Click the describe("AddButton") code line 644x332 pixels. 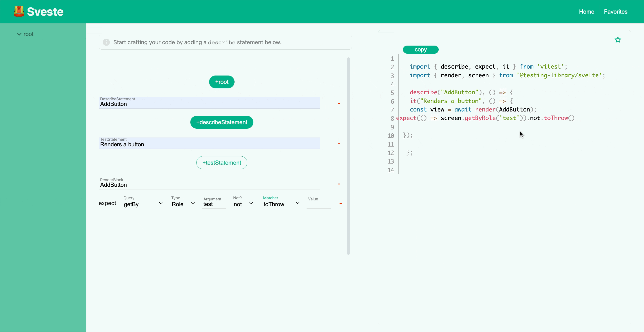[461, 92]
